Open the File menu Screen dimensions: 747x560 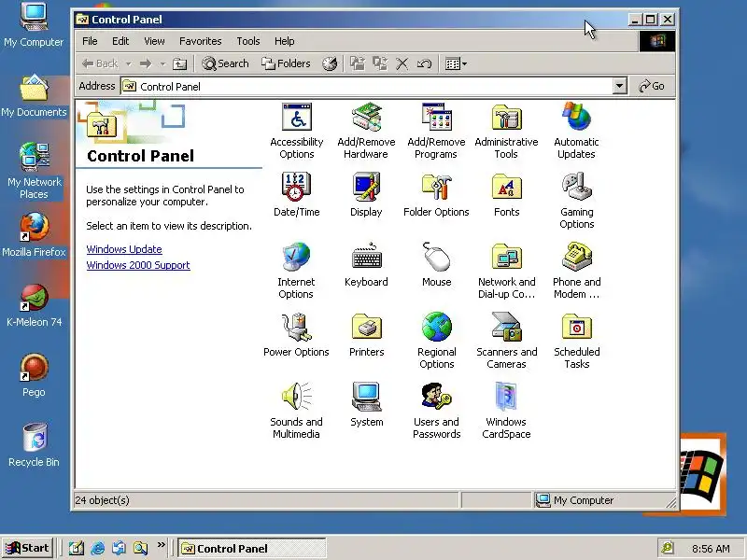[x=90, y=41]
